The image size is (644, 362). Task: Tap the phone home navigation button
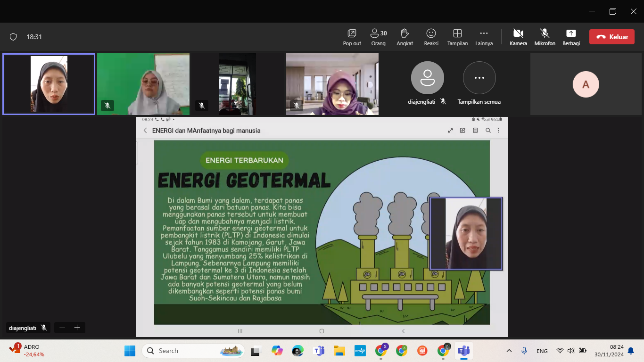pyautogui.click(x=322, y=331)
